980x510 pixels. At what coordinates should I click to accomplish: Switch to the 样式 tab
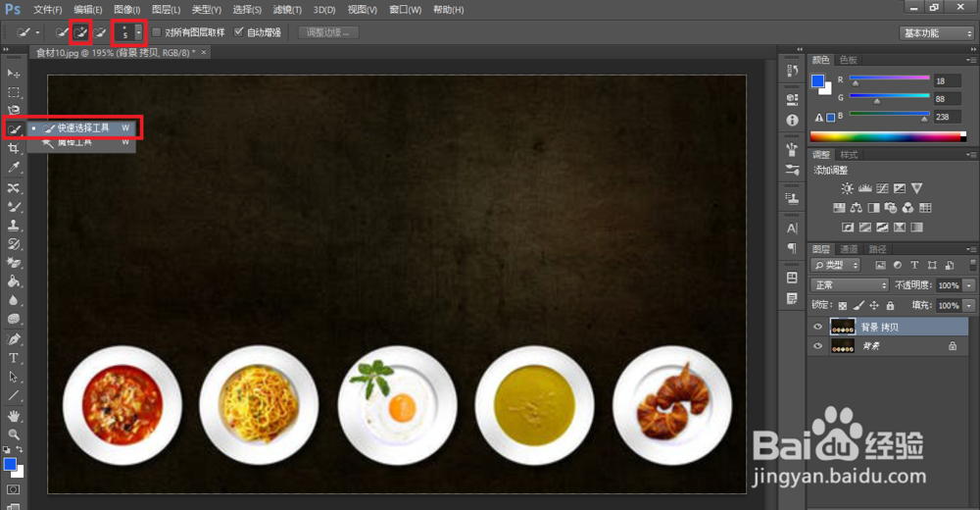pos(849,155)
